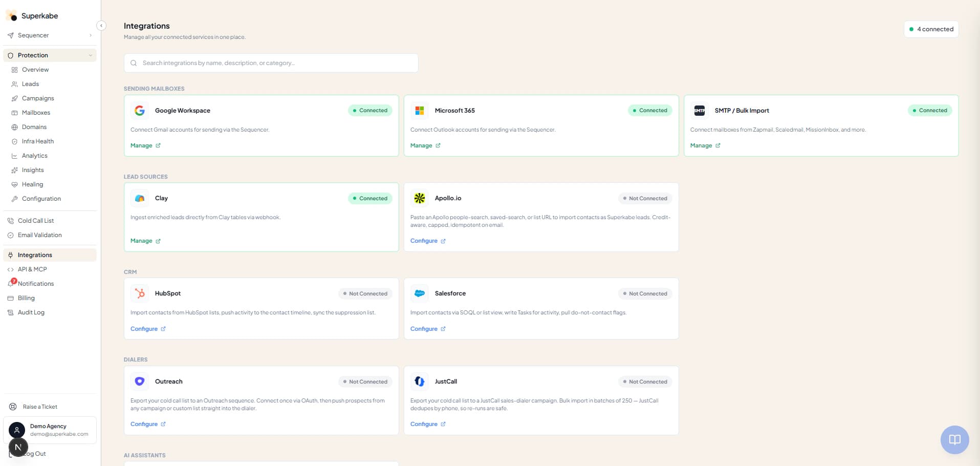Click the Superkabe logo icon
The width and height of the screenshot is (980, 466).
pyautogui.click(x=11, y=15)
